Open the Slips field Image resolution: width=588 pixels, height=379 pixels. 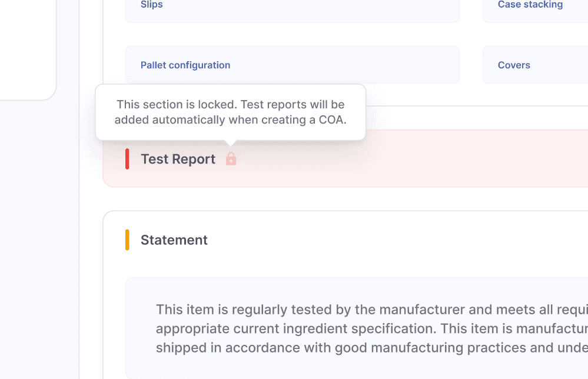click(x=292, y=8)
